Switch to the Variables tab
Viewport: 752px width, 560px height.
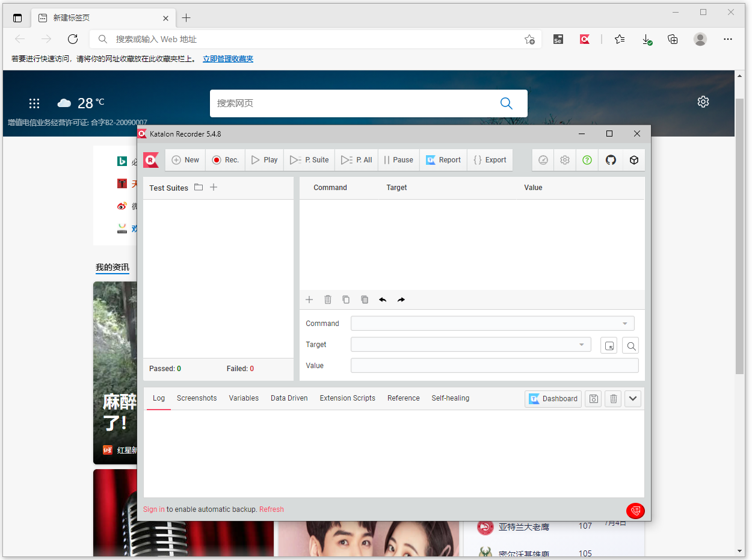[x=244, y=398]
